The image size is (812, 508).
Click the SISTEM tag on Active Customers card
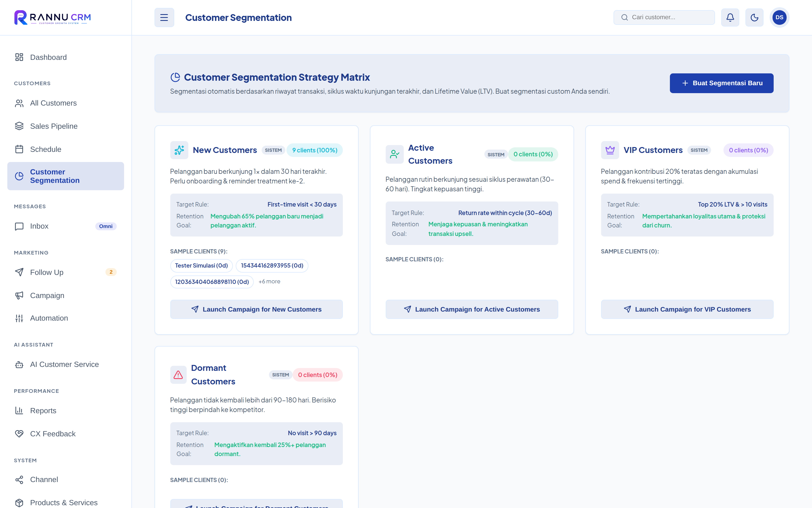(x=496, y=155)
